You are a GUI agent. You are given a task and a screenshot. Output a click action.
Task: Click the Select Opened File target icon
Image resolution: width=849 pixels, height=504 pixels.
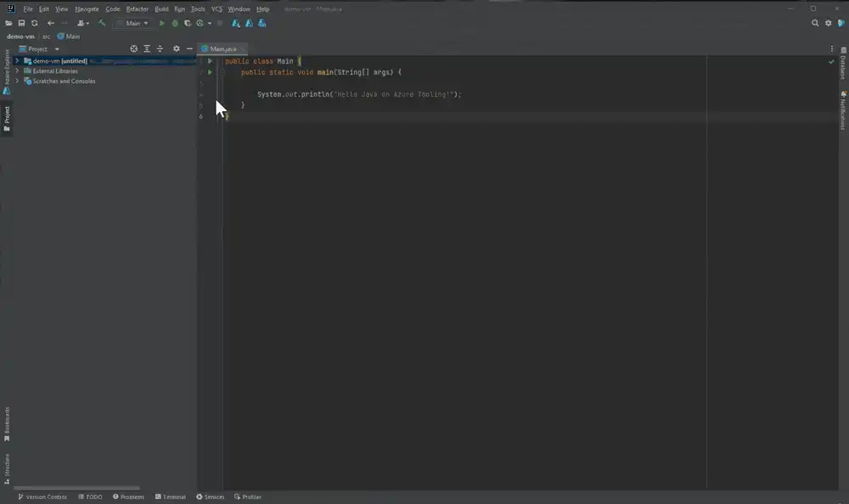coord(134,48)
